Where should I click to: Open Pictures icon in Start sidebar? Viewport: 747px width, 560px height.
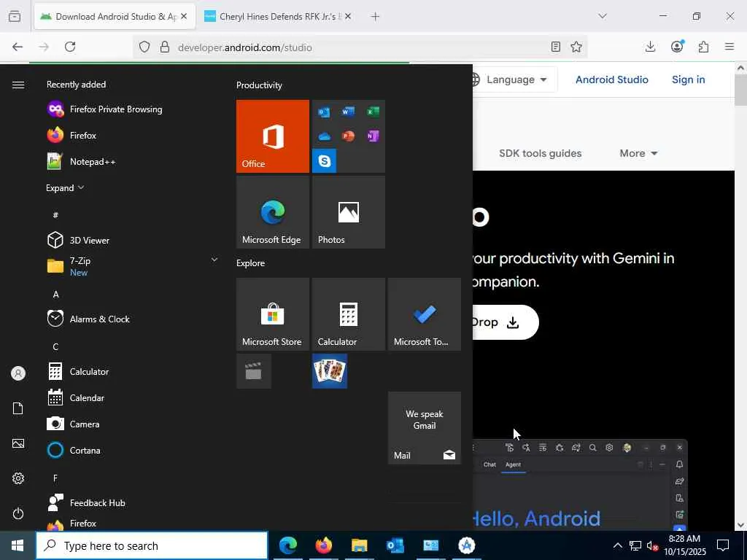[x=18, y=443]
